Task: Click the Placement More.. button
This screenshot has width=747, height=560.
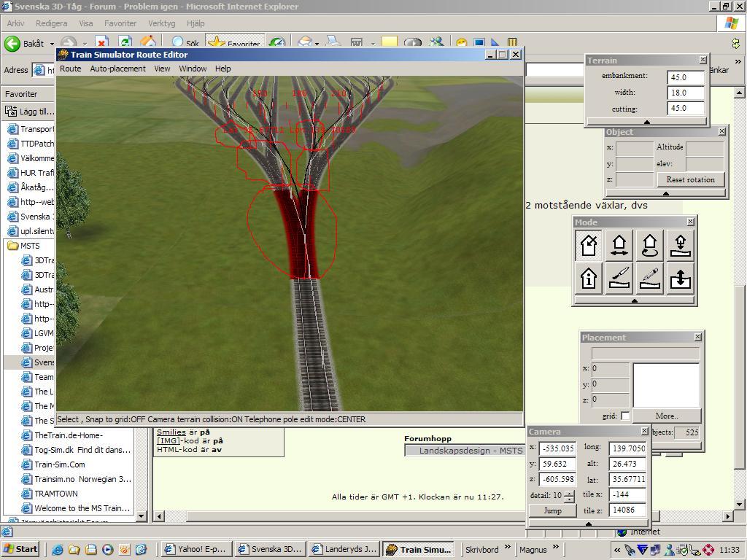Action: (667, 416)
